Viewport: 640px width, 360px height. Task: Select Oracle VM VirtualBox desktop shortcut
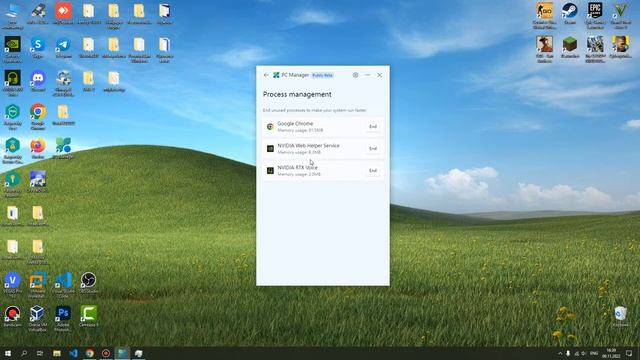coord(38,318)
